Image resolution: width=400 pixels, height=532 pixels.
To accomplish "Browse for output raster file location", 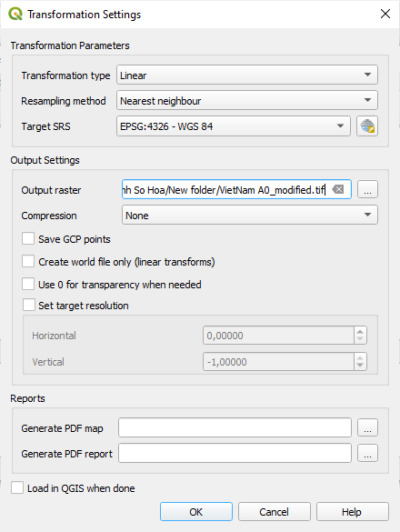I will click(x=367, y=189).
